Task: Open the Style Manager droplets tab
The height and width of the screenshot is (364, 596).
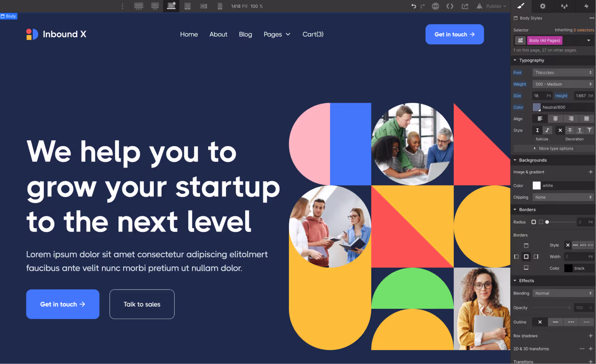Action: [x=564, y=6]
